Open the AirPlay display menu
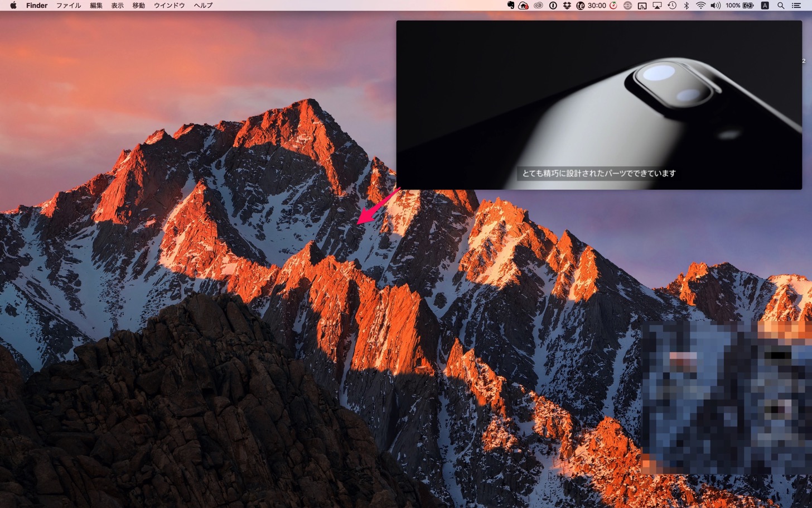Image resolution: width=812 pixels, height=508 pixels. coord(657,6)
